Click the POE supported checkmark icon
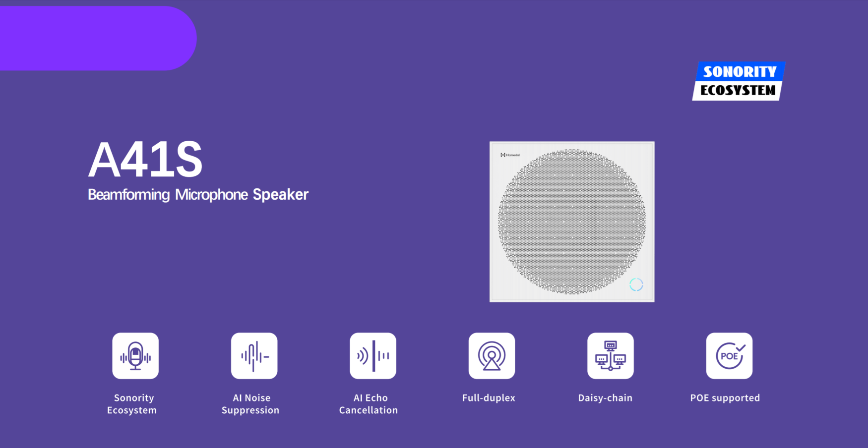Viewport: 868px width, 448px height. point(729,356)
